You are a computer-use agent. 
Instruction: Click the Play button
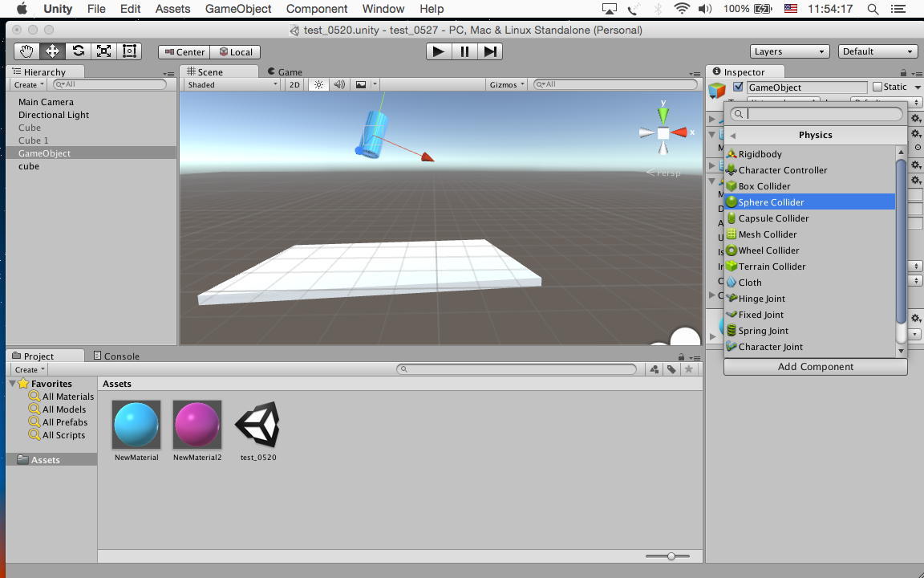(439, 51)
